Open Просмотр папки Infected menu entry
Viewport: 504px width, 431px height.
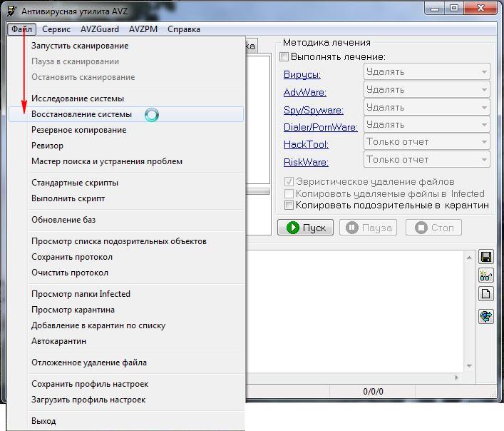click(x=126, y=294)
